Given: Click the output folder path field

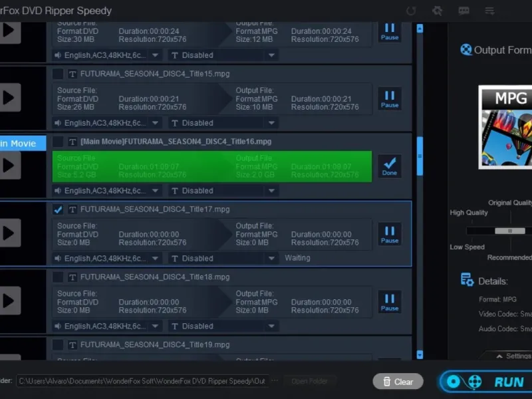Looking at the screenshot, I should [142, 381].
